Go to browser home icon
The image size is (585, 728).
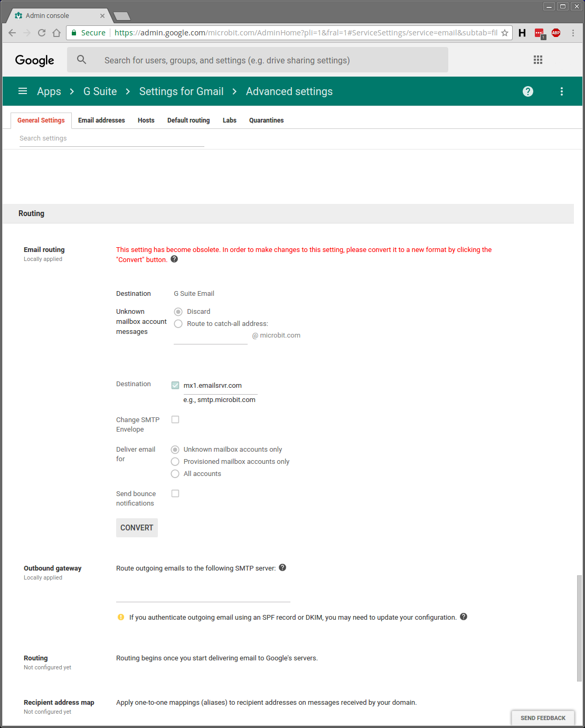click(x=56, y=33)
